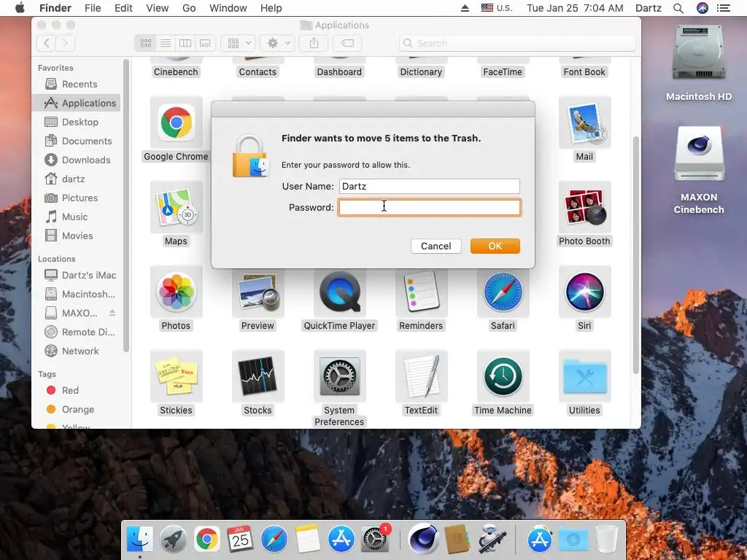Open System Preferences from the Dock
747x560 pixels.
(375, 539)
